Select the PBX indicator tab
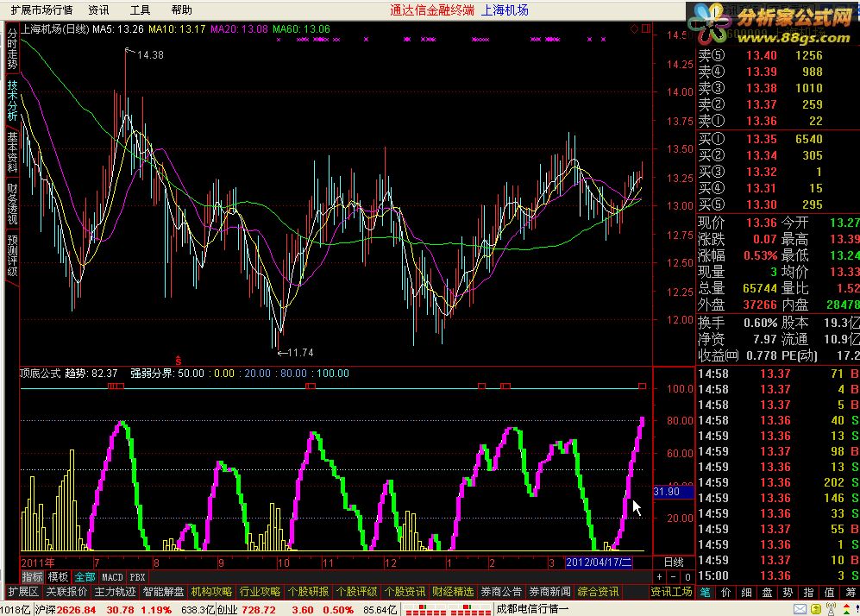Screen dimensions: 860x616 click(x=137, y=577)
